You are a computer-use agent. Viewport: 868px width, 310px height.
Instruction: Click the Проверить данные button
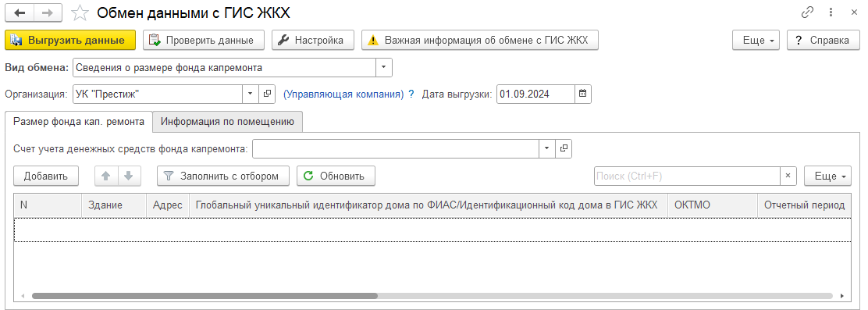(x=204, y=41)
